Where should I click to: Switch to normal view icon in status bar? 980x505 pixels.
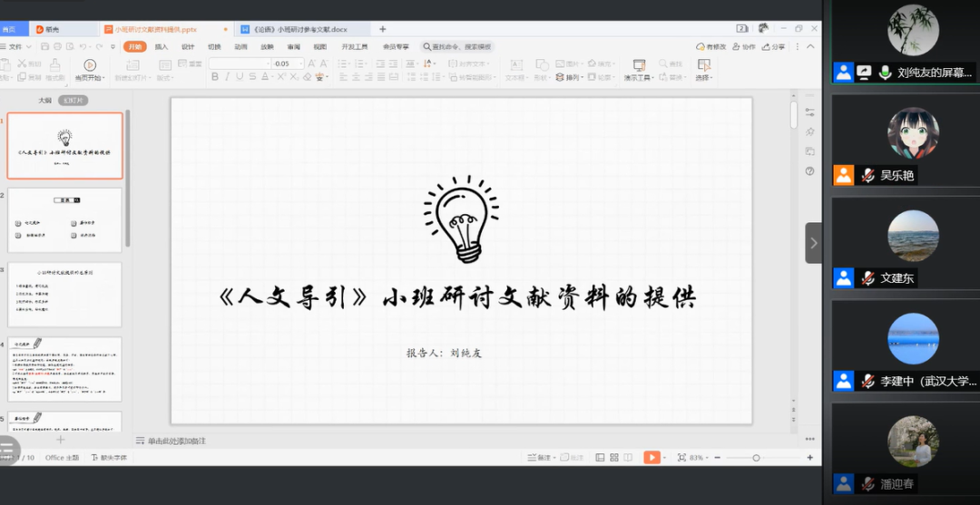(x=600, y=458)
